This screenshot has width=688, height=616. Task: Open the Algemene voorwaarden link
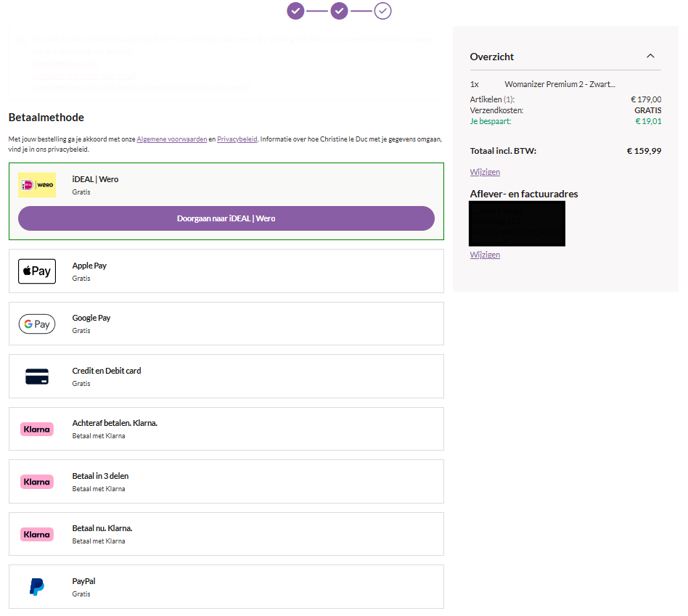click(171, 139)
